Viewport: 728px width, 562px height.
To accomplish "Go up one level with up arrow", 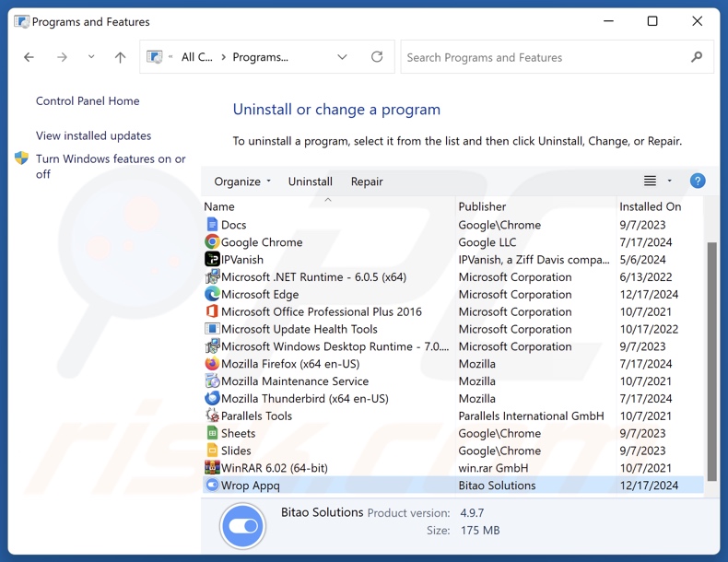I will click(120, 57).
